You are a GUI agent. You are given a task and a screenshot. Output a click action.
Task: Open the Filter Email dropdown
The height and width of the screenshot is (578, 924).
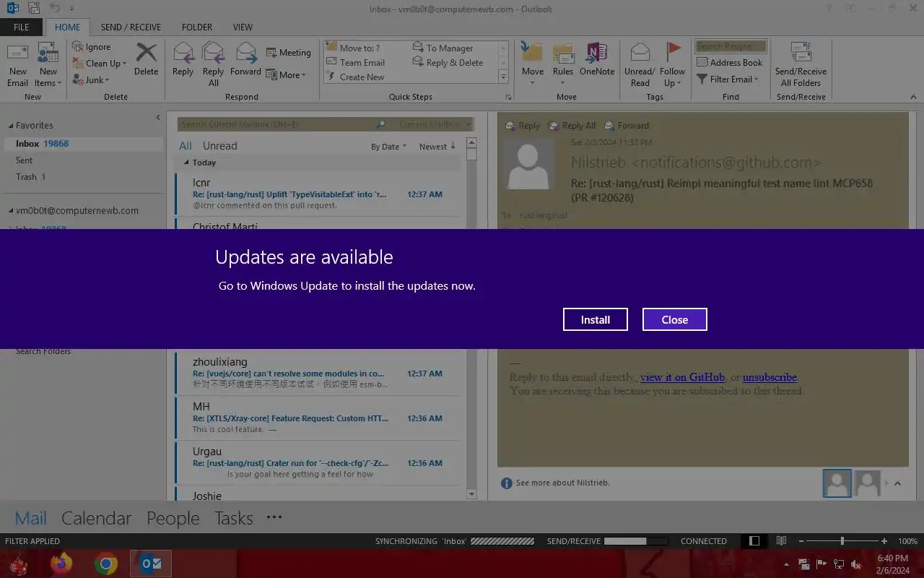tap(727, 79)
